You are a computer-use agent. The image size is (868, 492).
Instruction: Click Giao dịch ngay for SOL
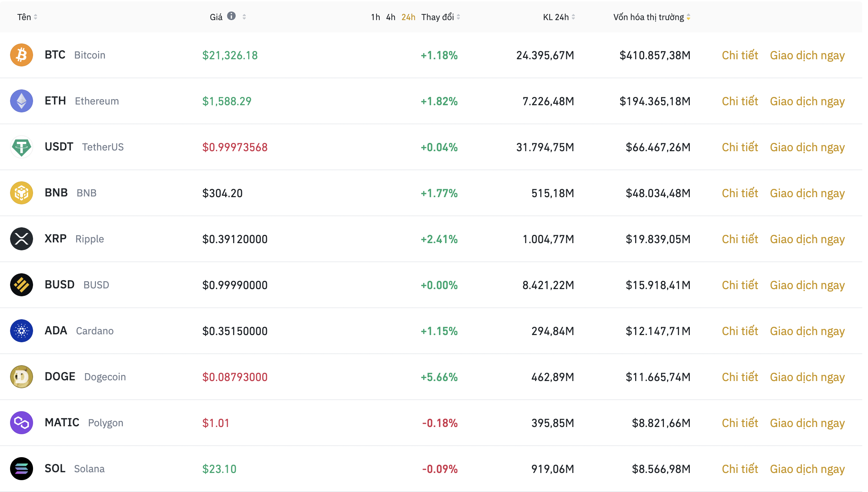coord(807,470)
